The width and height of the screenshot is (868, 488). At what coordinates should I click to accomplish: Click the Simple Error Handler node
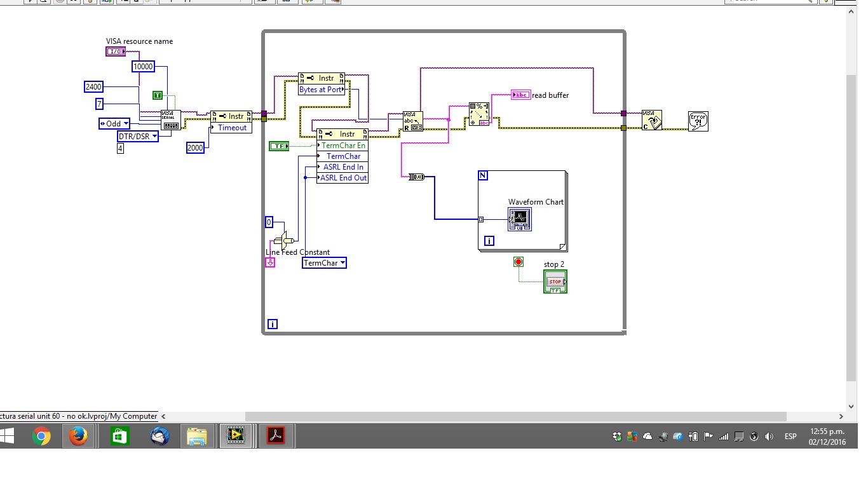click(698, 121)
